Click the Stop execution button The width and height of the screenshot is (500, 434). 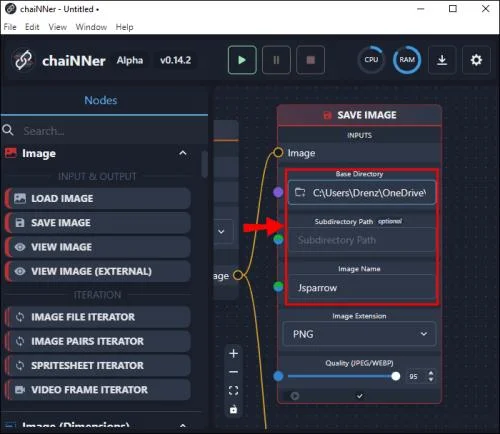(x=310, y=60)
